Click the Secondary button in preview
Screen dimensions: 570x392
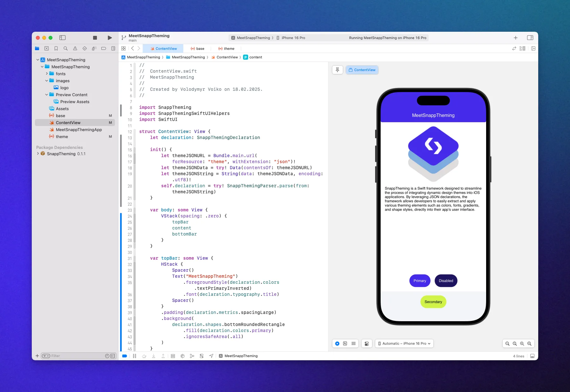[433, 302]
